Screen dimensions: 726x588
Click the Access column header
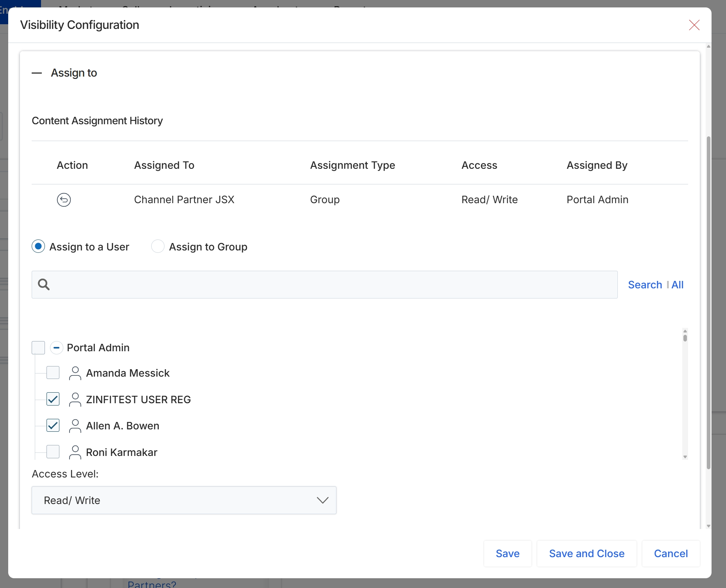pos(479,165)
